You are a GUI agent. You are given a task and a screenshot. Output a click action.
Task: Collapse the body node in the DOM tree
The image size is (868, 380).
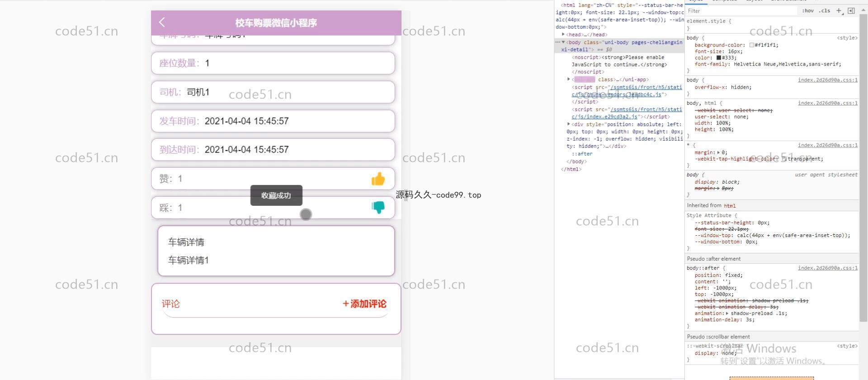[563, 42]
